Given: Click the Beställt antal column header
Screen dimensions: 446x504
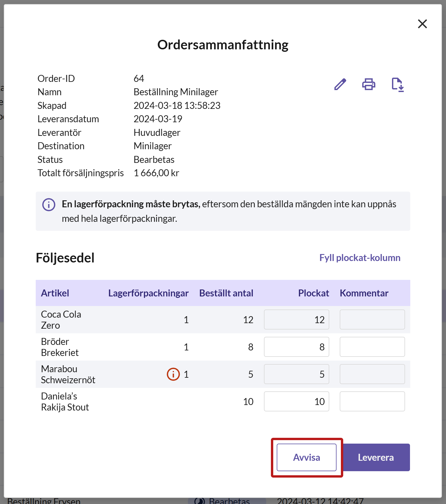Looking at the screenshot, I should click(226, 293).
